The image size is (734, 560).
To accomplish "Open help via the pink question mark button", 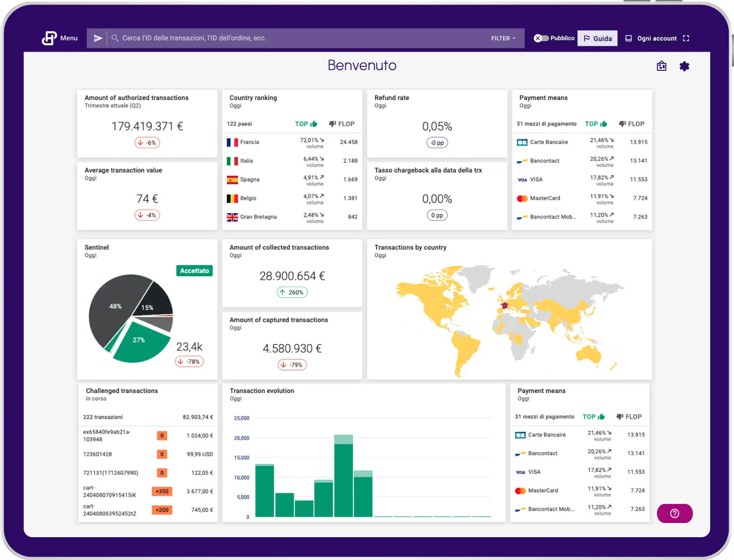I will pos(675,514).
